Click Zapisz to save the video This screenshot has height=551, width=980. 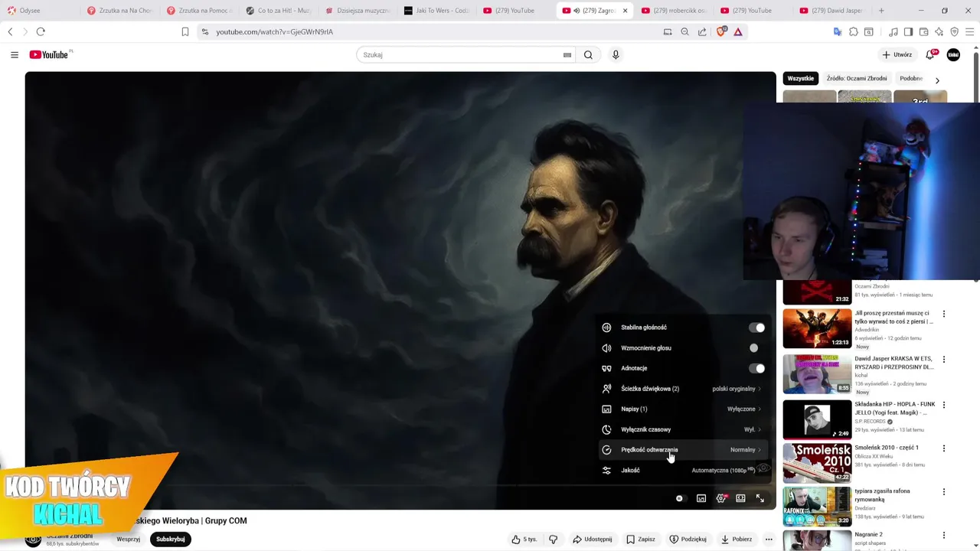coord(641,539)
